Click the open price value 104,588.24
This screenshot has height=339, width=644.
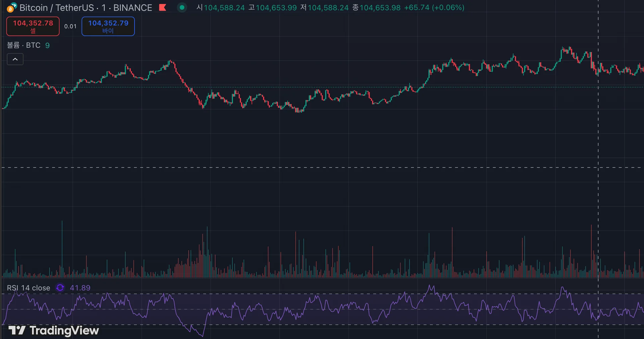[x=224, y=7]
